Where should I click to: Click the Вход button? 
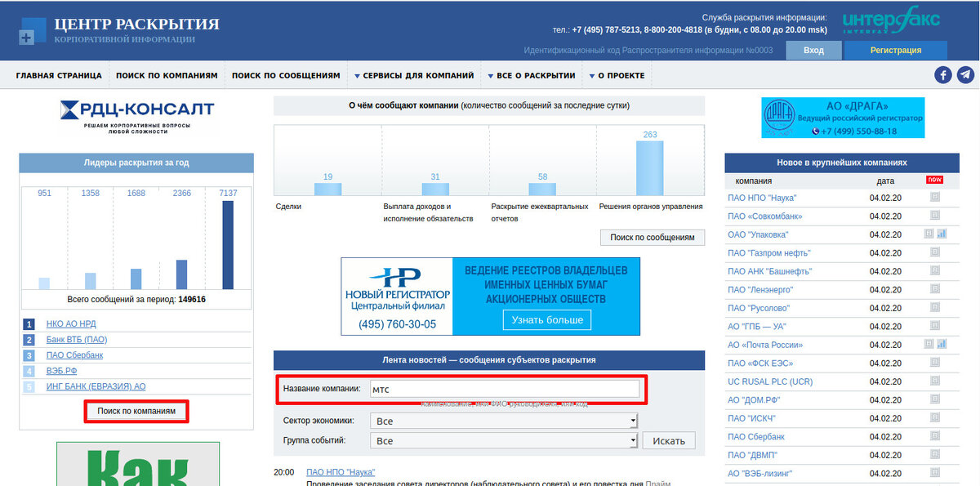coord(813,50)
